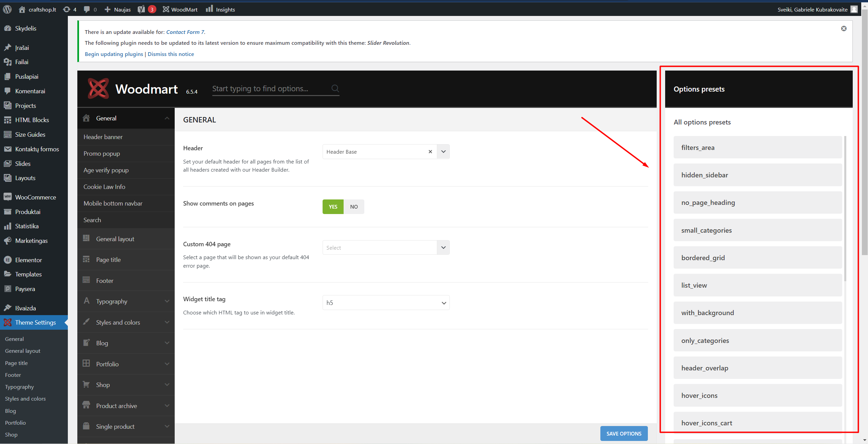Viewport: 868px width, 444px height.
Task: Expand the Styles and colors section
Action: [x=167, y=322]
